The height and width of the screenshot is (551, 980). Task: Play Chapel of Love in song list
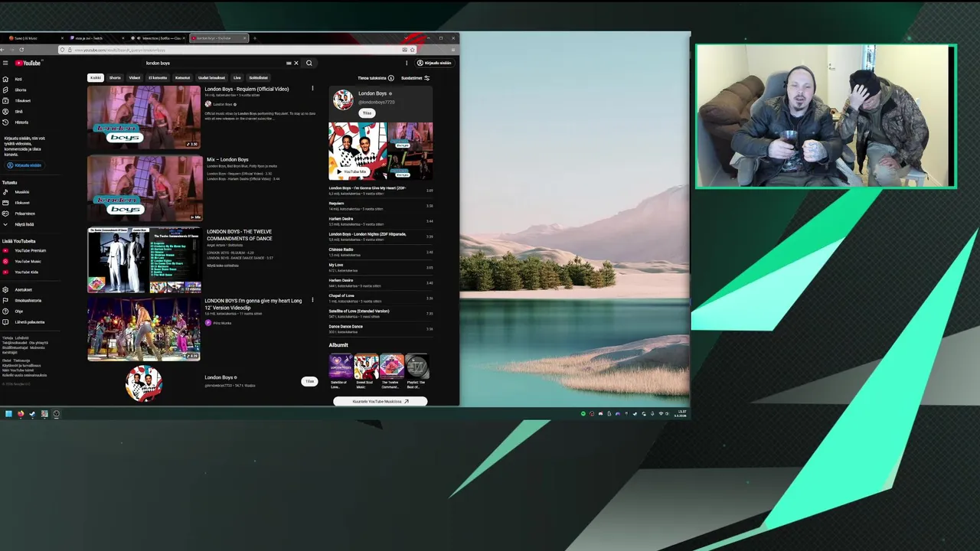[381, 298]
